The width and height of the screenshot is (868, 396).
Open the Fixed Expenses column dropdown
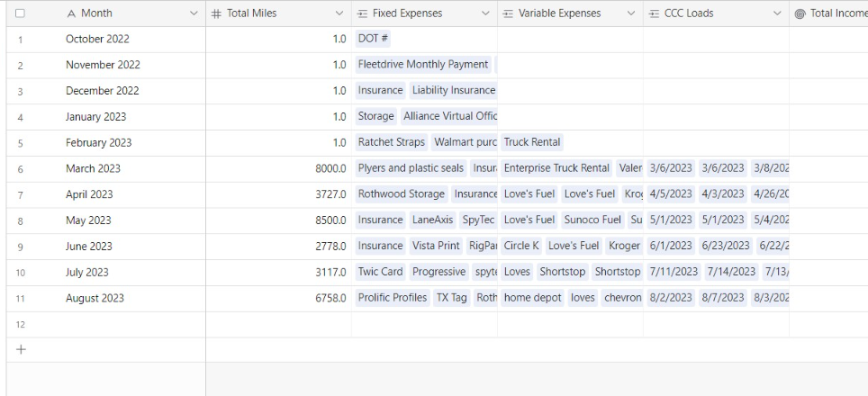[485, 13]
